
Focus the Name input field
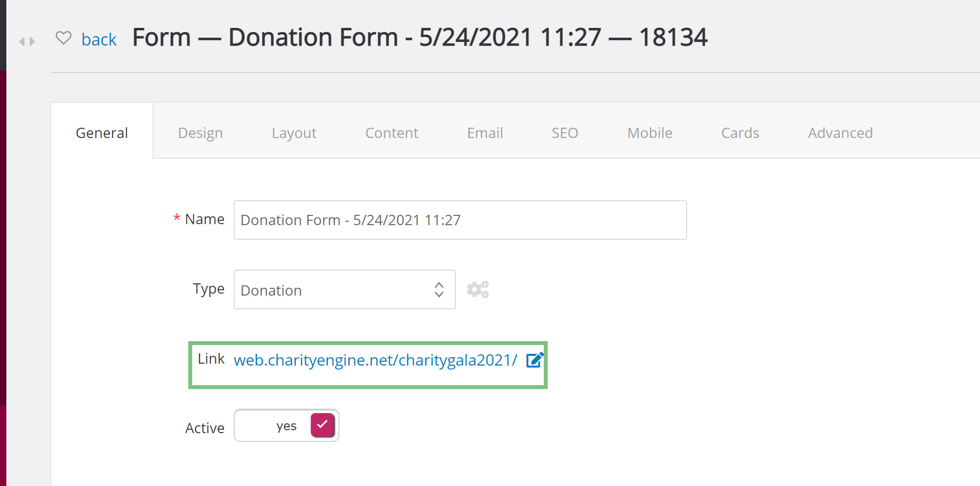click(x=460, y=220)
